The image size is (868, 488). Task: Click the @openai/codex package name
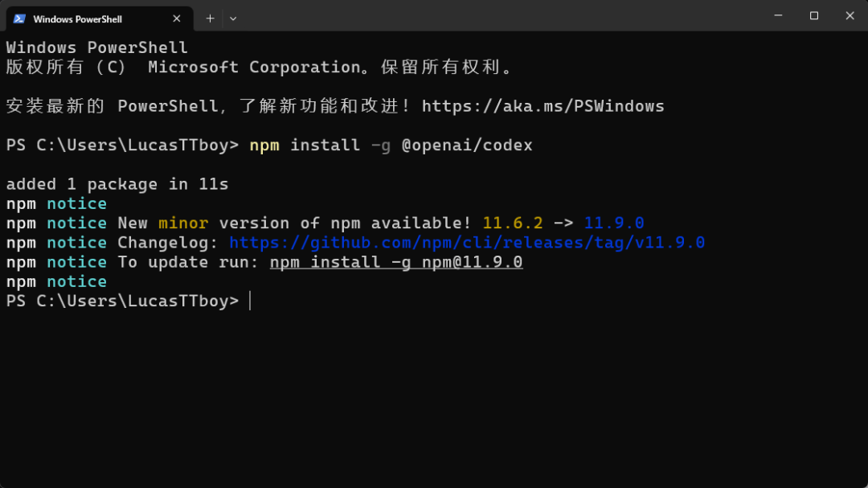pos(467,146)
